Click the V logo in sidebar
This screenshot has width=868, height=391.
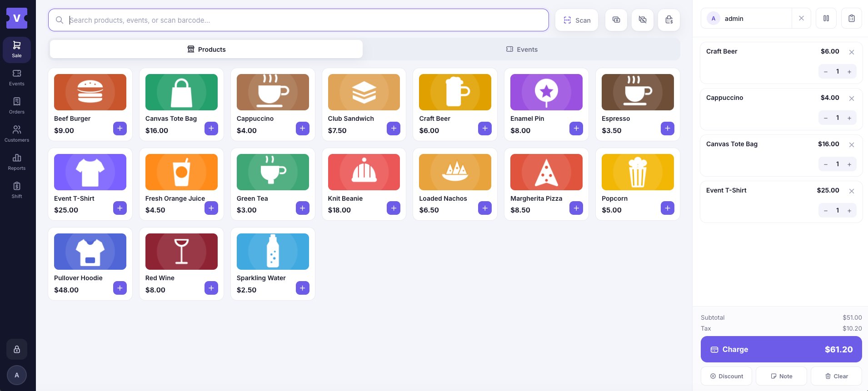tap(17, 18)
